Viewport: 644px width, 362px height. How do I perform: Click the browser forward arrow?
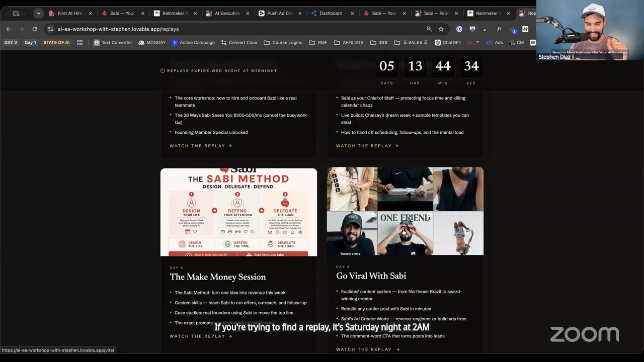coord(22,29)
